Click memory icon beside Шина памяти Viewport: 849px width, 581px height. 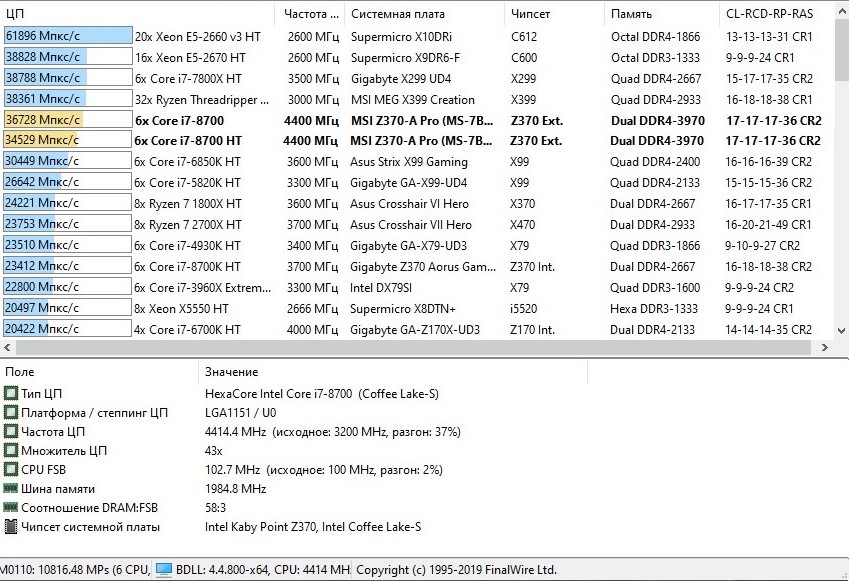tap(10, 488)
